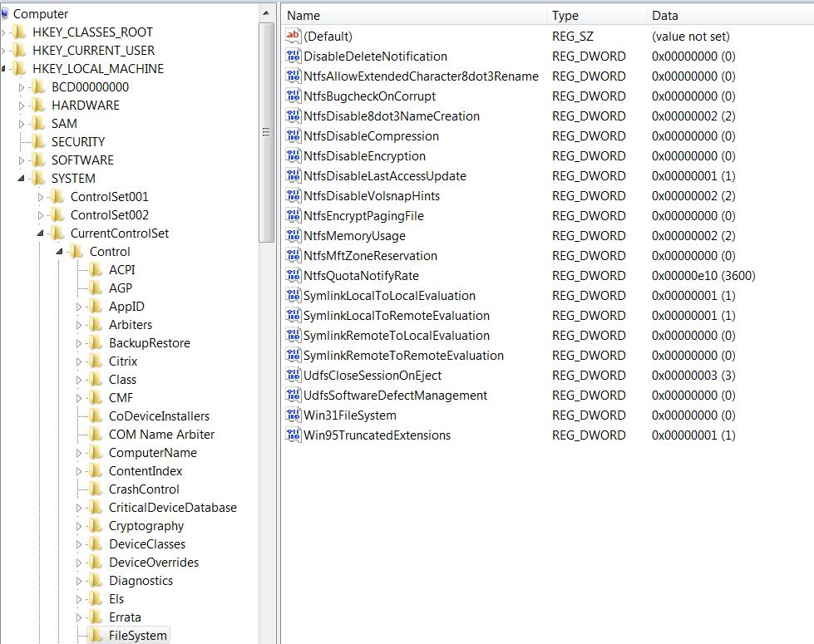Click the FileSystem folder icon

coord(96,636)
